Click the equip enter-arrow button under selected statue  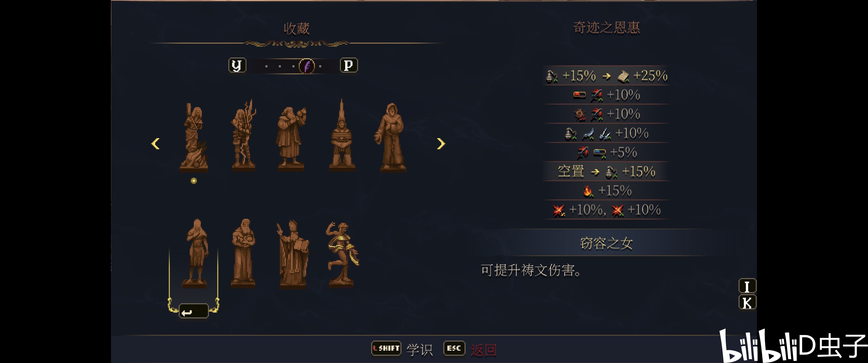click(194, 312)
